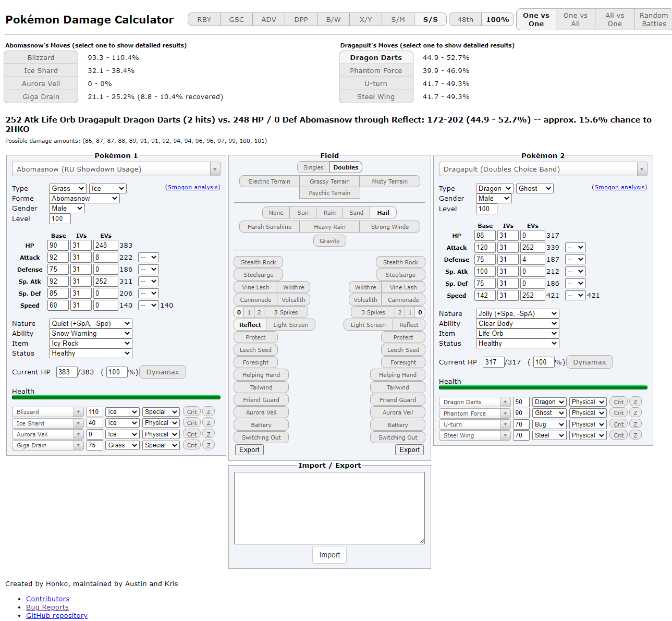Open the Pokémon 1 set selector dropdown
Image resolution: width=672 pixels, height=621 pixels.
(x=116, y=169)
